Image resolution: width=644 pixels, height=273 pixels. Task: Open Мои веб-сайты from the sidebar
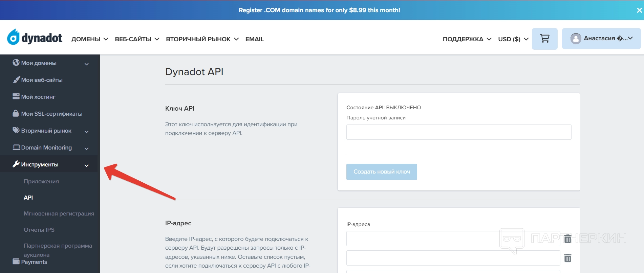click(x=42, y=80)
